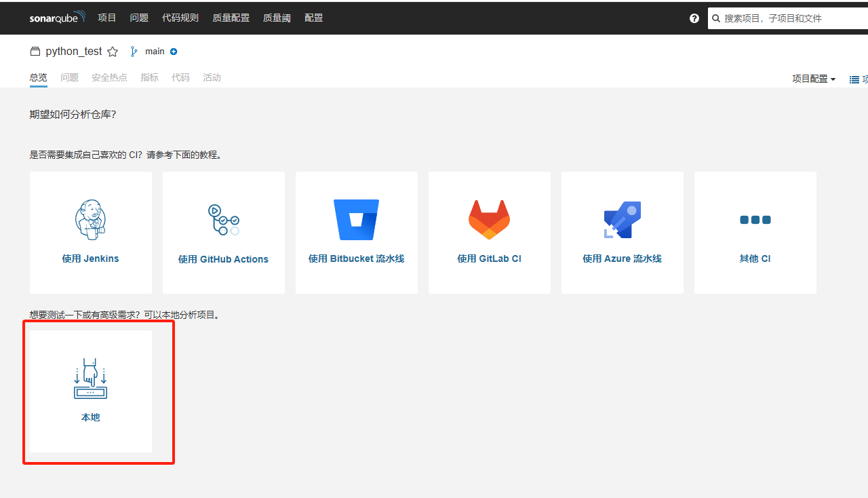Click the project folder icon beside python_test
This screenshot has height=498, width=868.
[35, 52]
